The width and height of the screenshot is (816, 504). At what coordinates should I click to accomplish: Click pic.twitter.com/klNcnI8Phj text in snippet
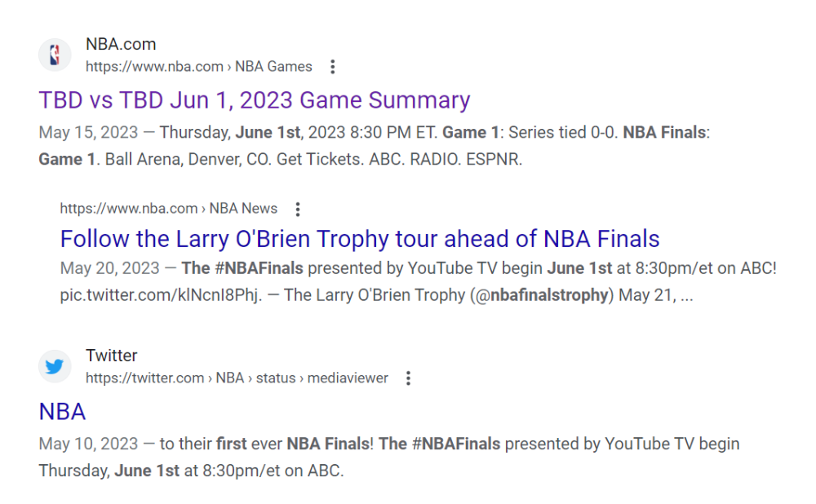[x=161, y=295]
